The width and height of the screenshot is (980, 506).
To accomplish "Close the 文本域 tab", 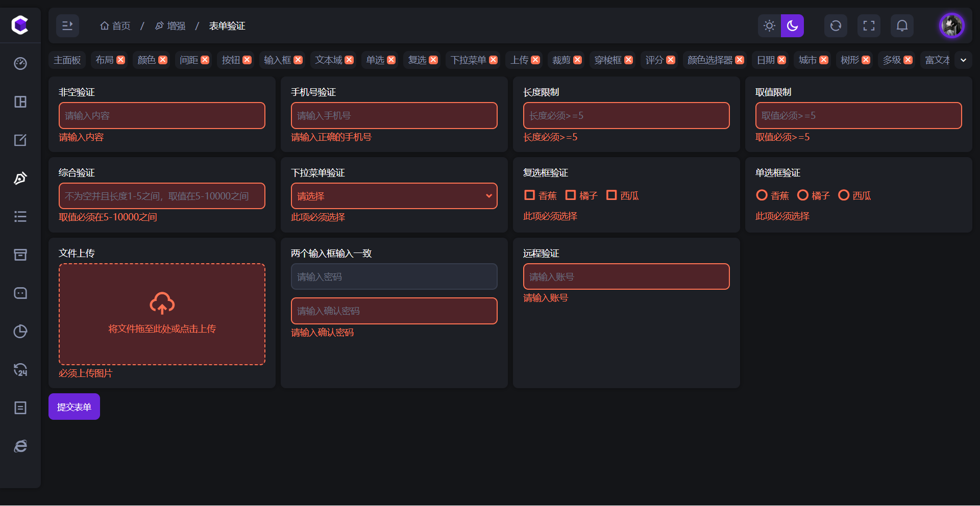I will point(349,60).
